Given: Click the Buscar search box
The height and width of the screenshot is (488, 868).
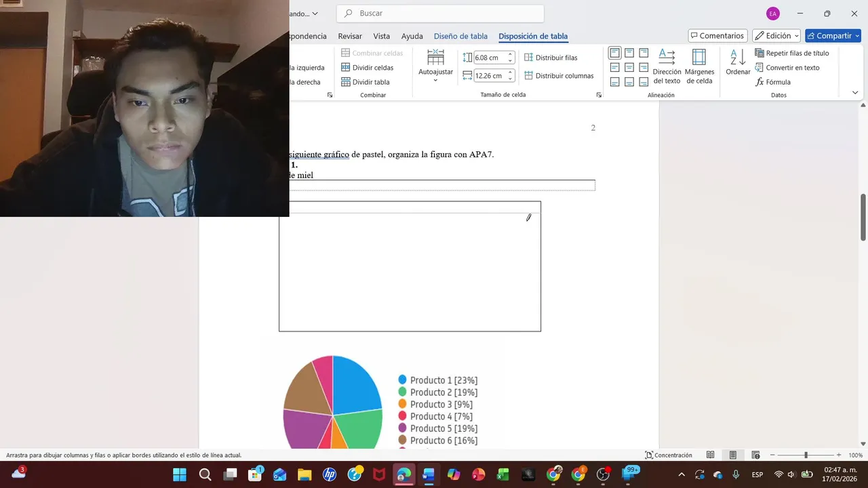Looking at the screenshot, I should 440,14.
